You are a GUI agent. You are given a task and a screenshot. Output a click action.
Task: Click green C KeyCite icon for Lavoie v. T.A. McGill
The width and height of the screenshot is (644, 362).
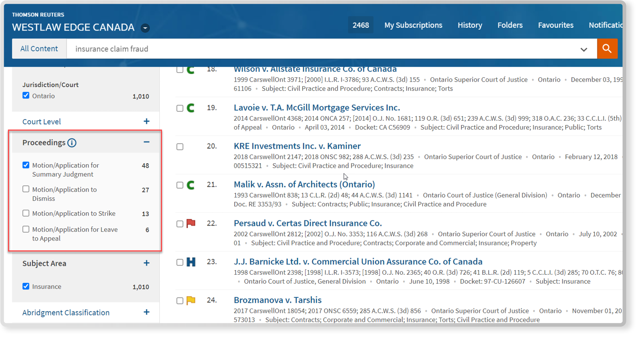pos(191,108)
